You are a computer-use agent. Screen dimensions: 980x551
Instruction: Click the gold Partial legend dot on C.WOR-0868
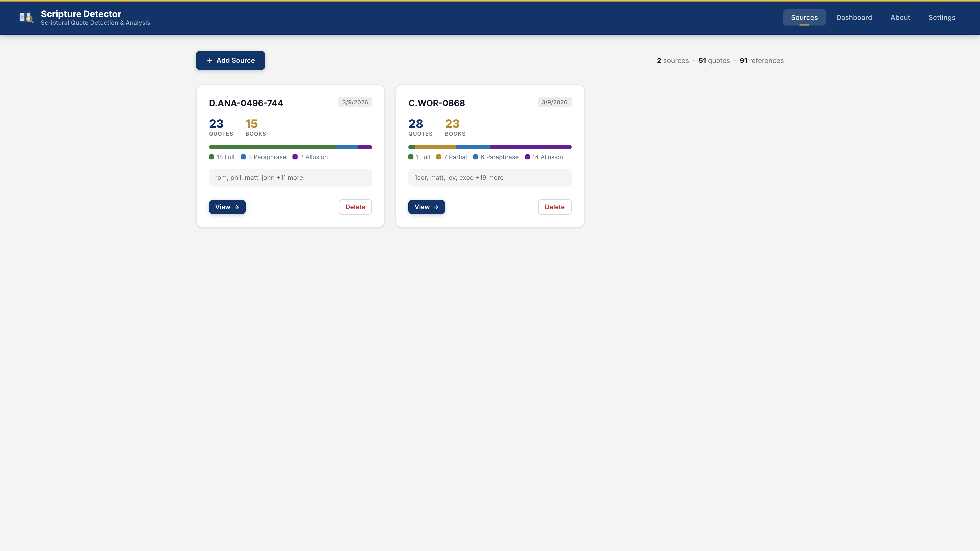click(439, 157)
